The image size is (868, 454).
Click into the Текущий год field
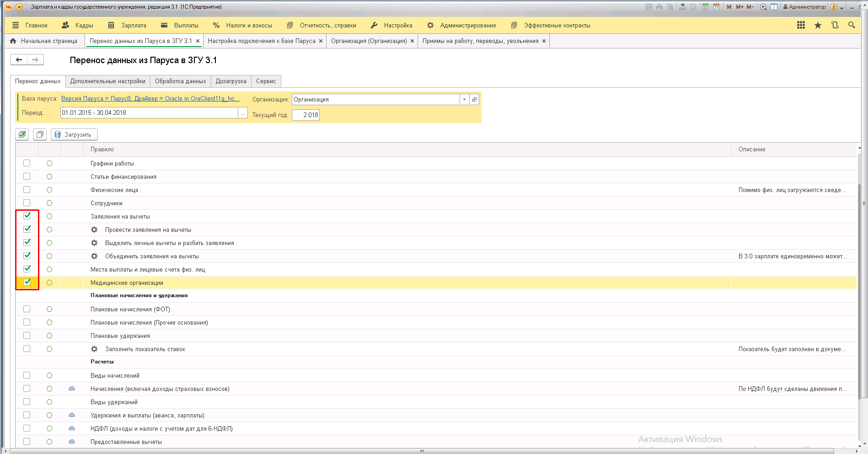click(305, 115)
